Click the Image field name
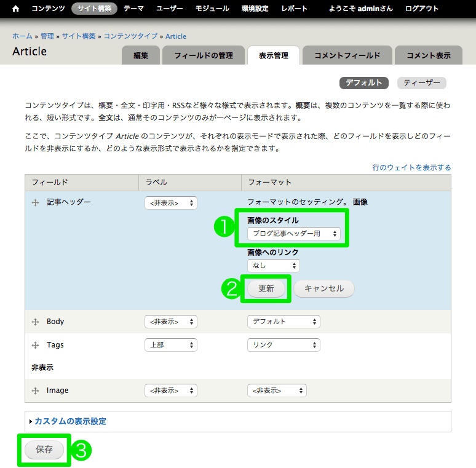The image size is (476, 468). pyautogui.click(x=57, y=391)
